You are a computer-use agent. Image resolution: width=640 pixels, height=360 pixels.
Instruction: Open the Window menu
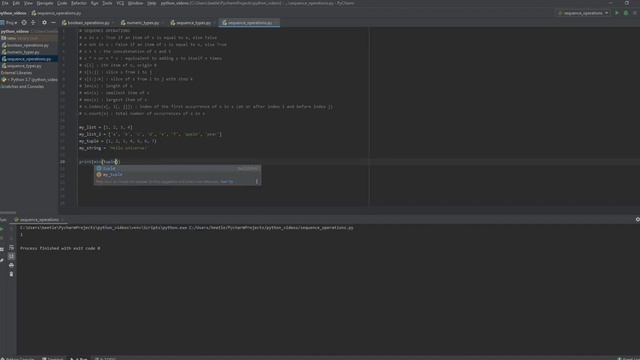coord(136,3)
